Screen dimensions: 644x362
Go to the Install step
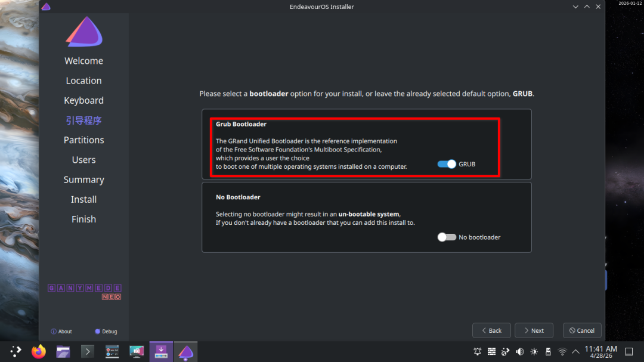[84, 199]
